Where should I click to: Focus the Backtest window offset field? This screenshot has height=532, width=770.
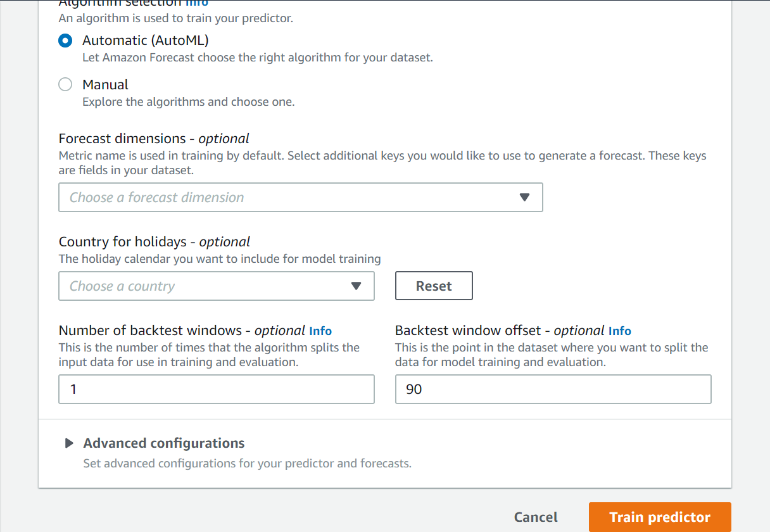(553, 389)
